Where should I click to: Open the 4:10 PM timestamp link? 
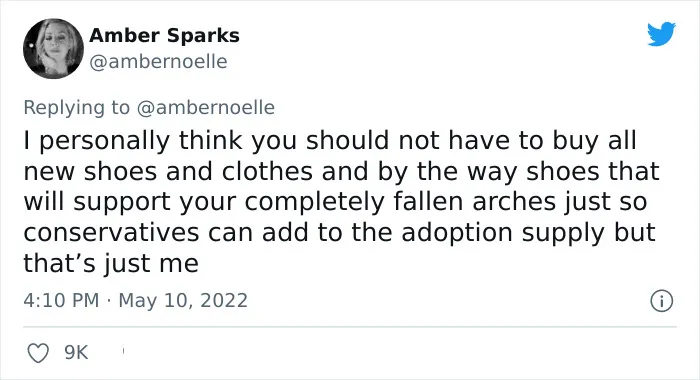coord(61,300)
